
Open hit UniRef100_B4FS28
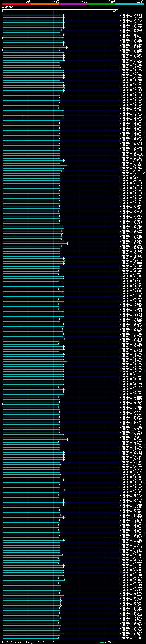tap(131, 30)
